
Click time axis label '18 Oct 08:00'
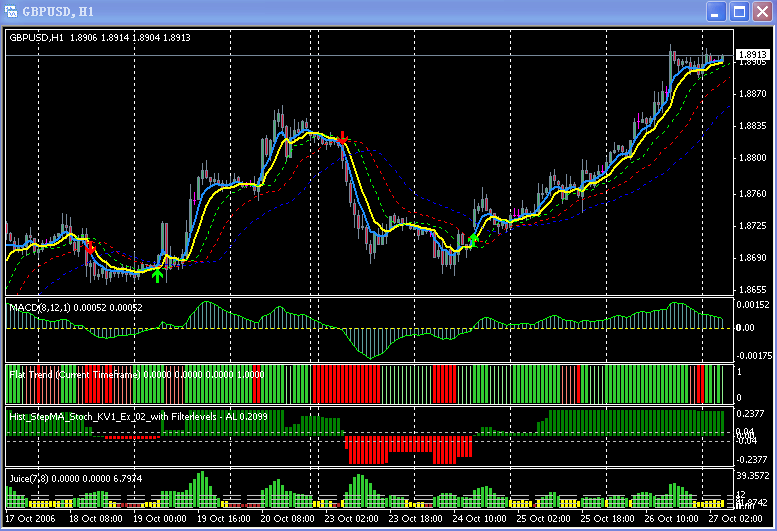96,519
